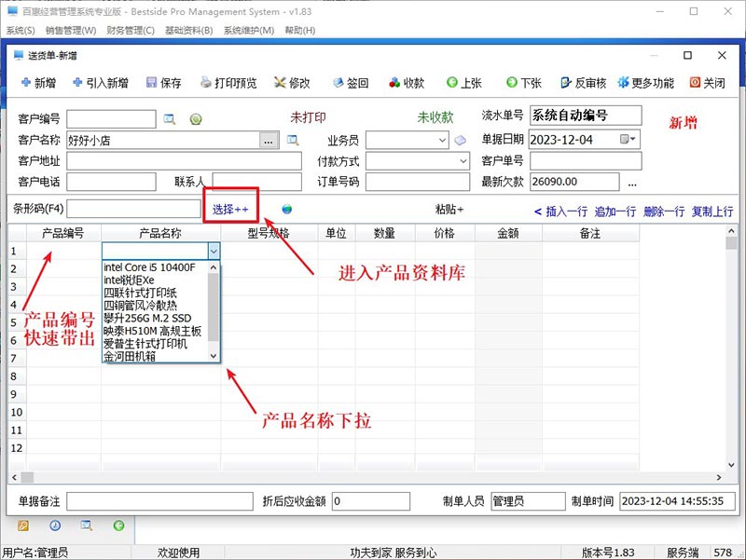Save the delivery note with 保存
Image resolution: width=746 pixels, height=560 pixels.
tap(164, 83)
